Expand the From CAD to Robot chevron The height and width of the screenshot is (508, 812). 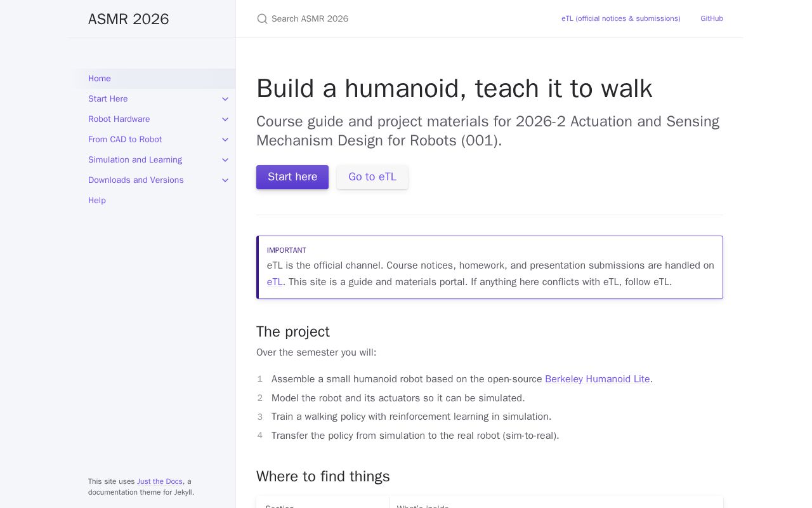coord(225,140)
